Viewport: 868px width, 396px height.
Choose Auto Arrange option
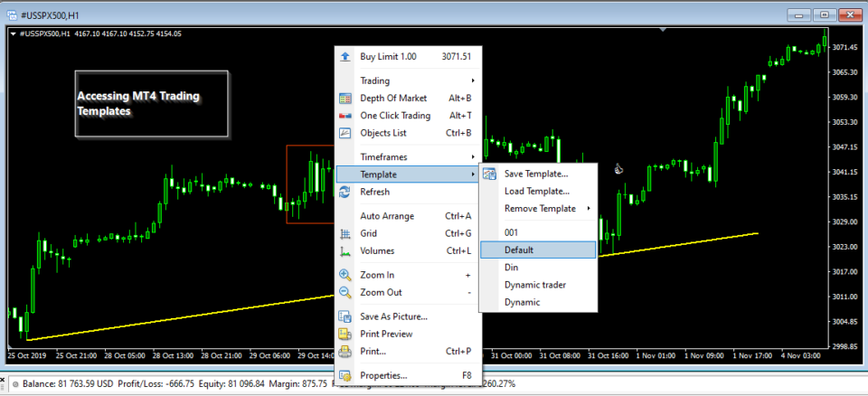(408, 216)
